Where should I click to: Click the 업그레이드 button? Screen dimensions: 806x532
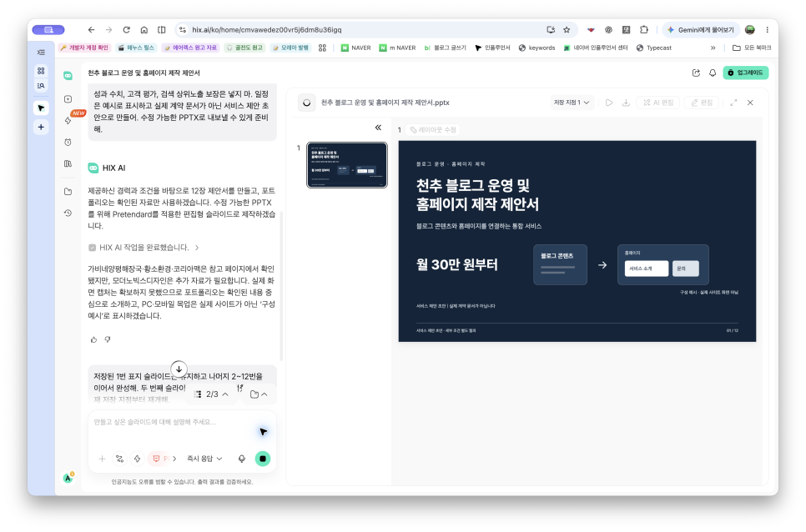click(x=745, y=73)
